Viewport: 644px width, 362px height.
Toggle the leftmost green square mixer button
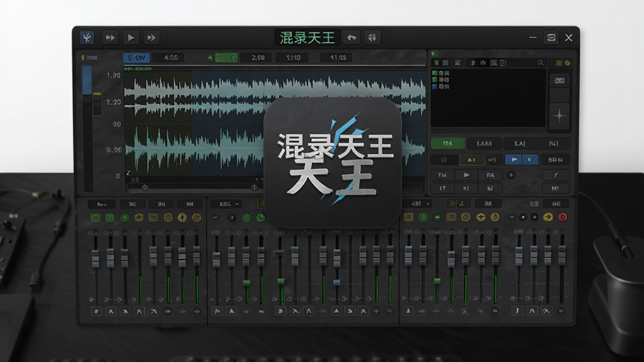[x=96, y=217]
